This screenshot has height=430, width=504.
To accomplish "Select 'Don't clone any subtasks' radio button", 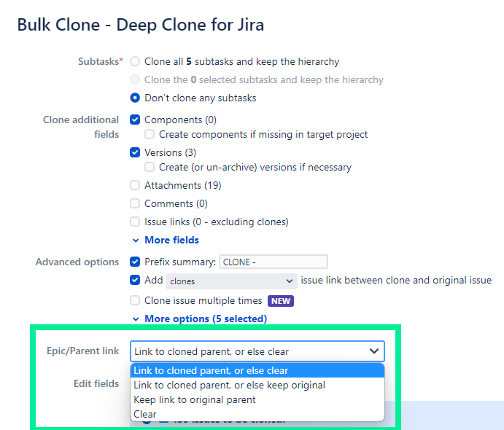I will (x=135, y=98).
